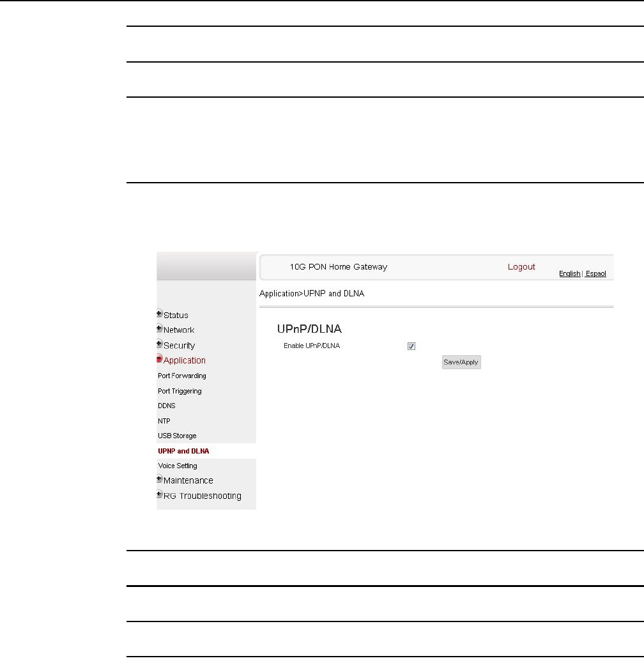644x663 pixels.
Task: Expand the Maintenance section plus icon
Action: click(160, 479)
